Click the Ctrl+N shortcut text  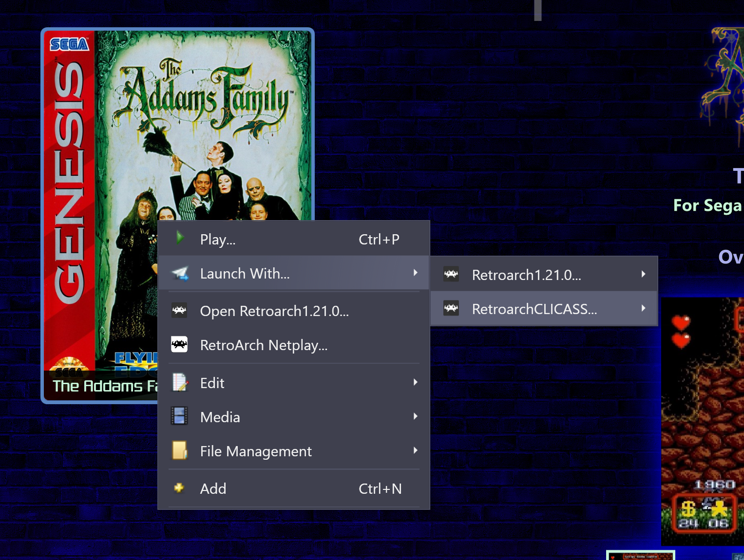[x=380, y=488]
